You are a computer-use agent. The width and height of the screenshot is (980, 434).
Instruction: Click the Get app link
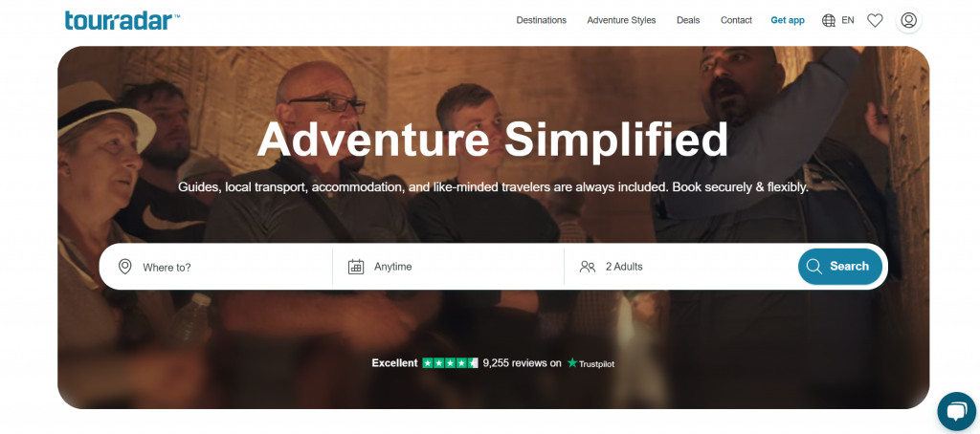788,20
